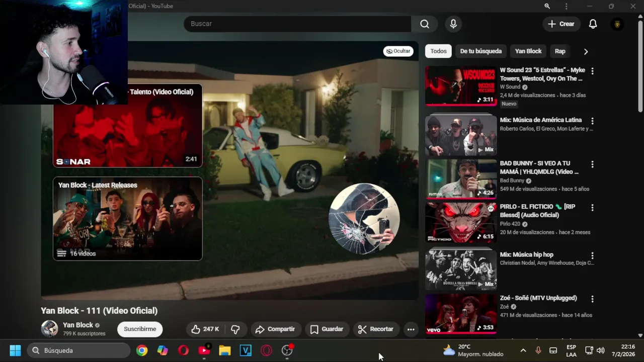This screenshot has width=644, height=362.
Task: Hide end-screen cards with Ocultar
Action: pos(398,51)
